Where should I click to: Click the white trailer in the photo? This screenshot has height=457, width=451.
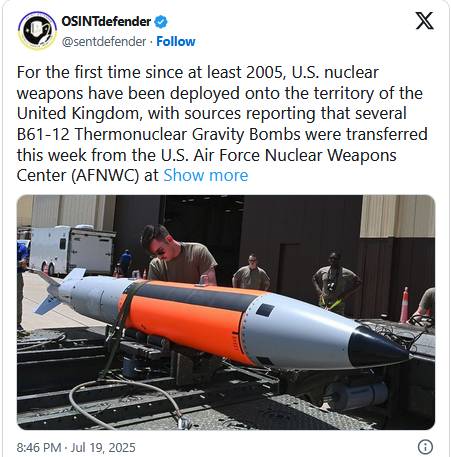coord(72,250)
